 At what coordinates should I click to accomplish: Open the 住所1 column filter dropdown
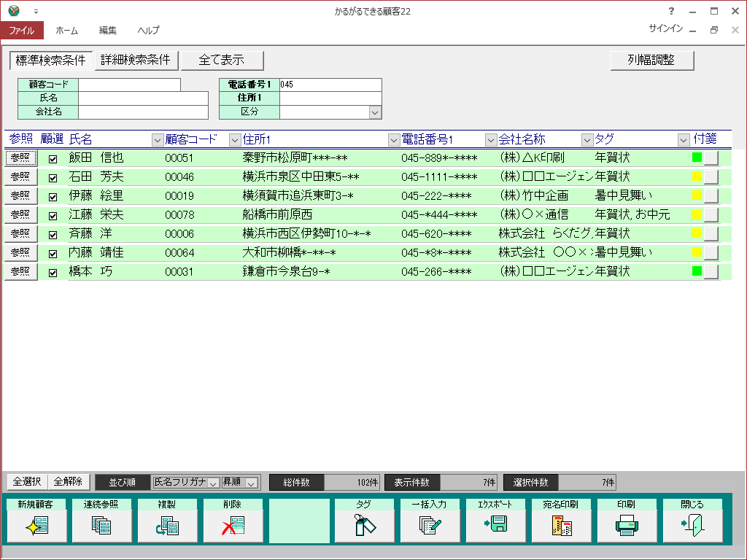[x=393, y=140]
